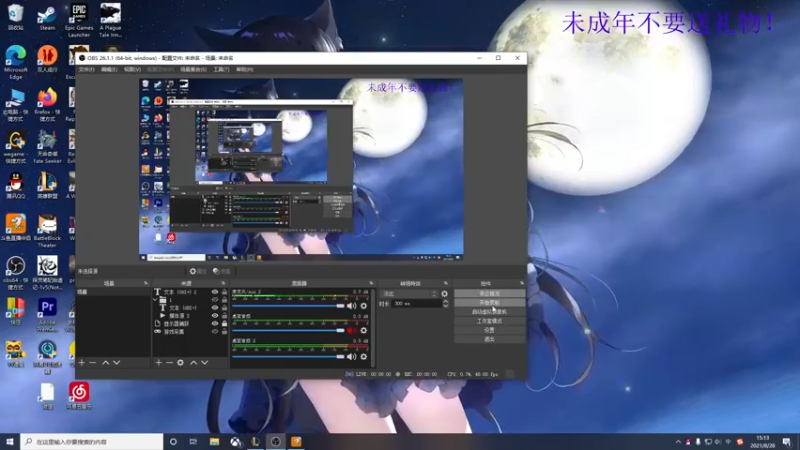This screenshot has height=450, width=800.
Task: Adjust Mic/Aux 2 volume slider
Action: [288, 306]
